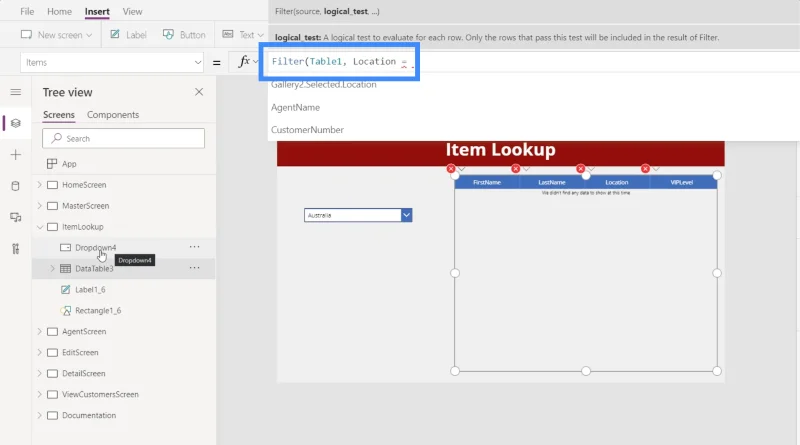Expand the HomeScreen node
This screenshot has width=800, height=445.
click(40, 185)
